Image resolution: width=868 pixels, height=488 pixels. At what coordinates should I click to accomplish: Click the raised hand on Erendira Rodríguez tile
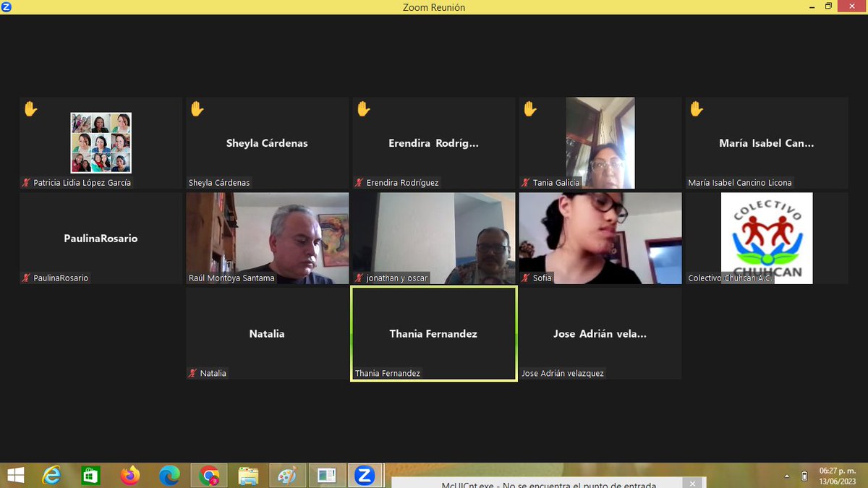363,108
